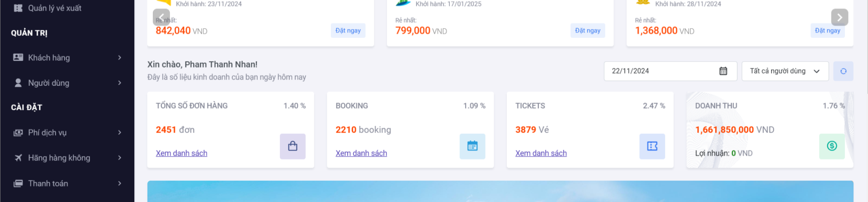Open 'Xem danh sách' under Tickets
Viewport: 868px width, 202px height.
click(x=541, y=154)
